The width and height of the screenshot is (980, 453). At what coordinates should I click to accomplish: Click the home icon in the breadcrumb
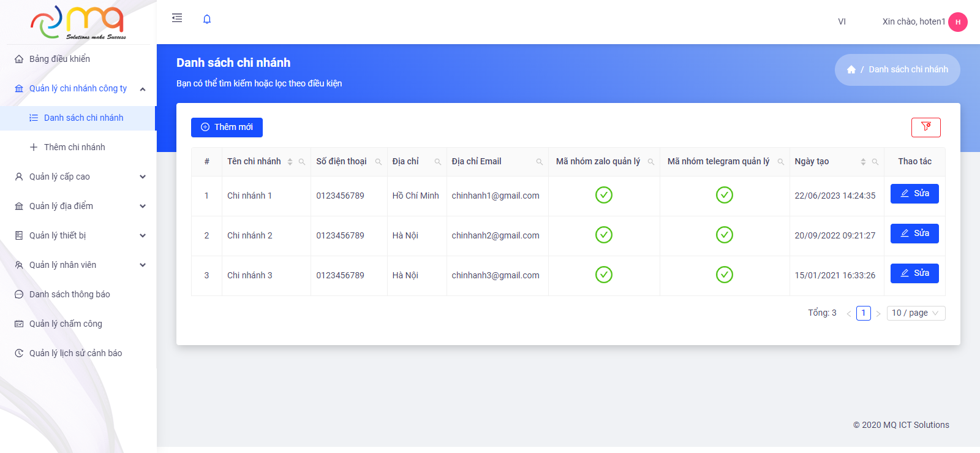tap(851, 70)
